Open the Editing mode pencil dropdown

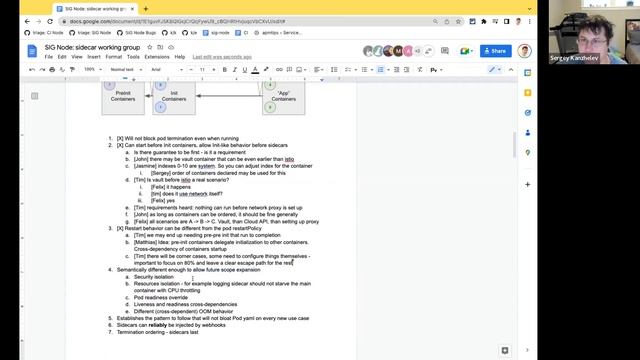tap(495, 70)
